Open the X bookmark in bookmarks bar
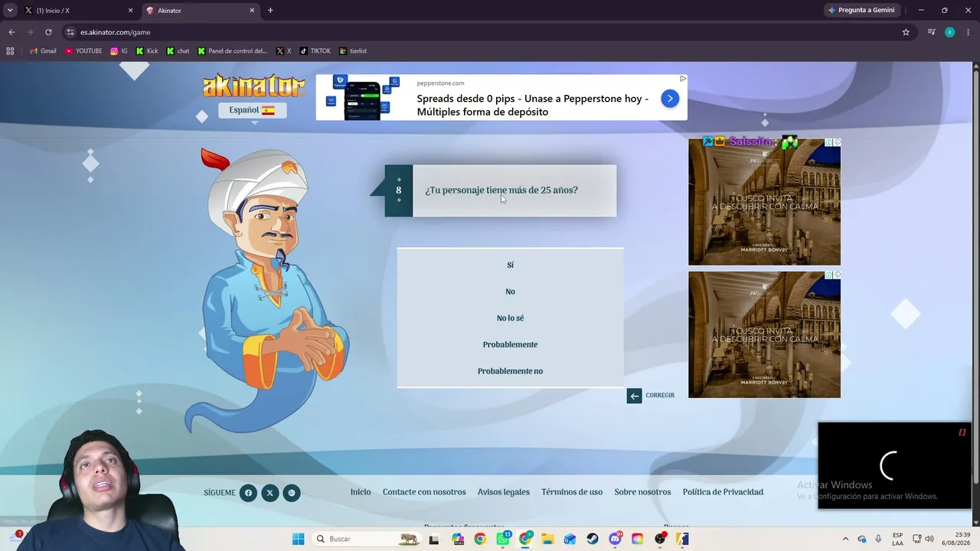 click(x=283, y=51)
